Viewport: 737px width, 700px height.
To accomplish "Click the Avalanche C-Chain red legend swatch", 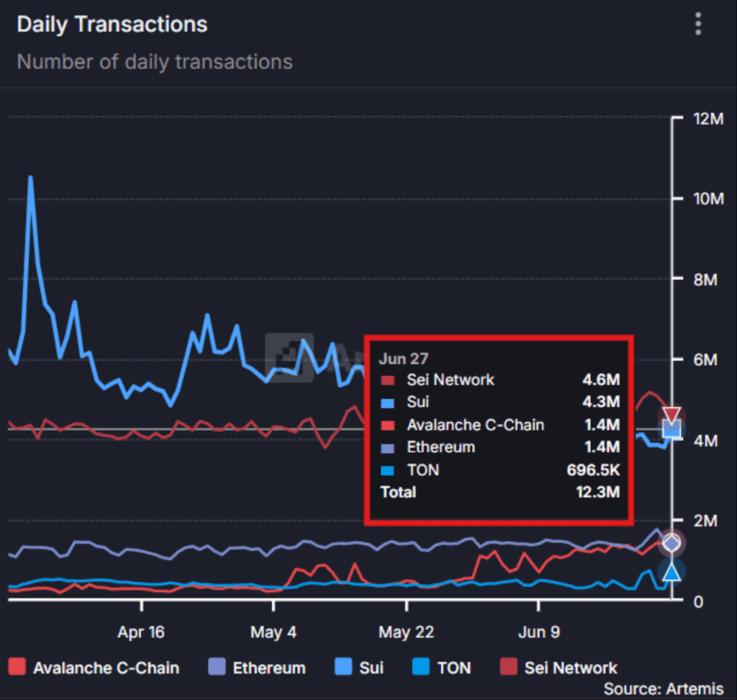I will click(x=17, y=667).
